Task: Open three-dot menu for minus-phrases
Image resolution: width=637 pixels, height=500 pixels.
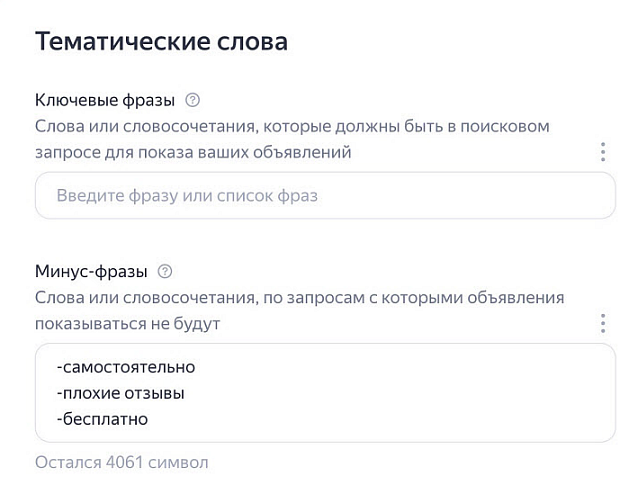Action: pyautogui.click(x=603, y=324)
